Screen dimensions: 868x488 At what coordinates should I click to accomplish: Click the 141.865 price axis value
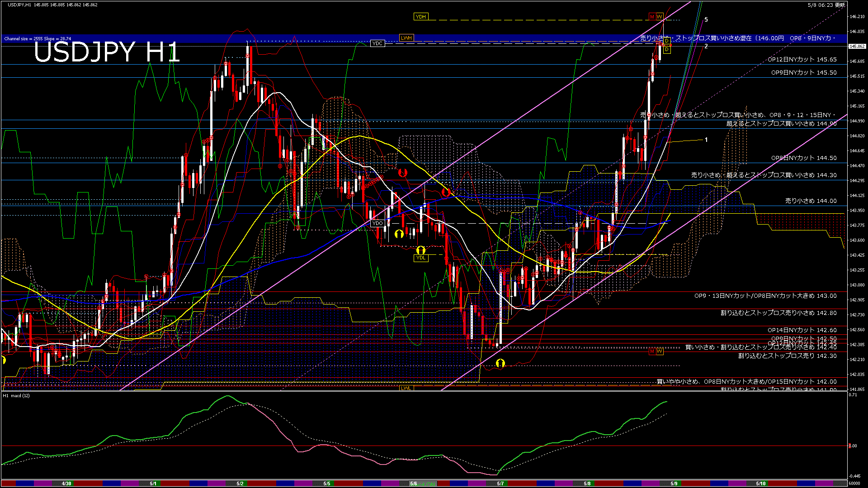pyautogui.click(x=857, y=389)
